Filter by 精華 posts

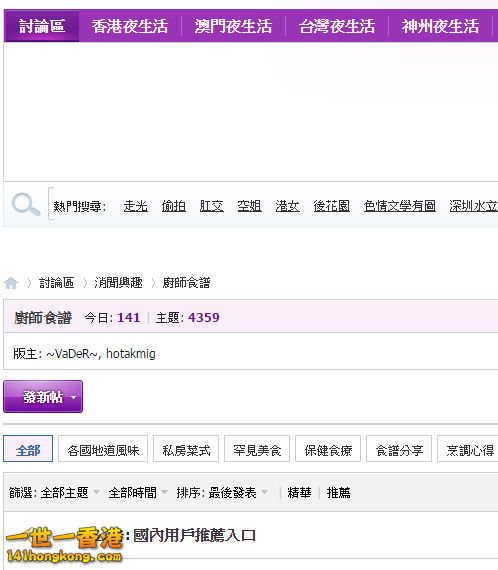299,493
